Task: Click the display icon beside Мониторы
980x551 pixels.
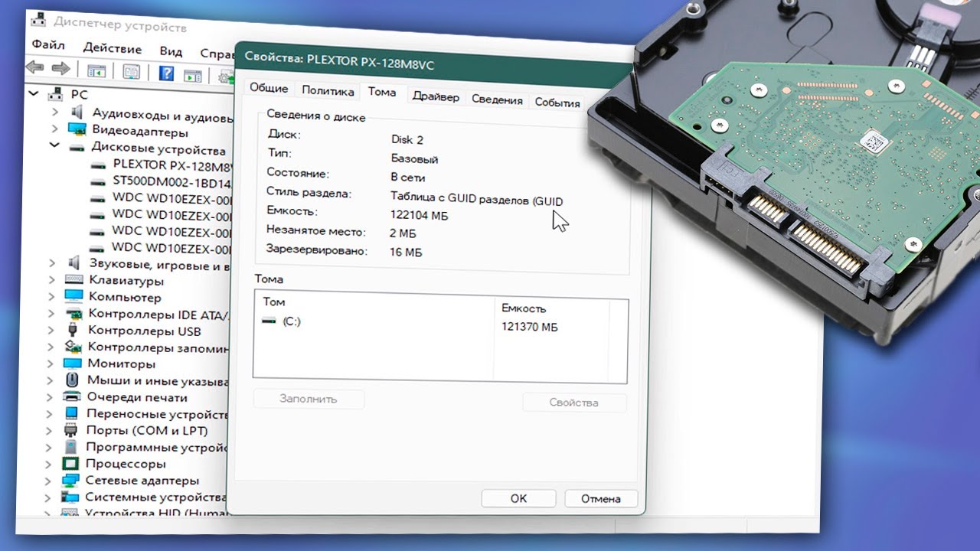Action: tap(73, 364)
